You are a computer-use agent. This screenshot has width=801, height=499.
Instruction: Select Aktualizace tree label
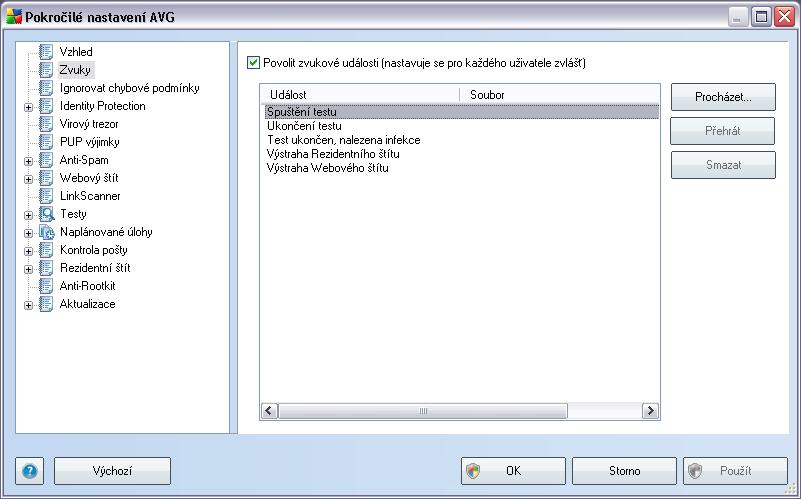coord(87,304)
